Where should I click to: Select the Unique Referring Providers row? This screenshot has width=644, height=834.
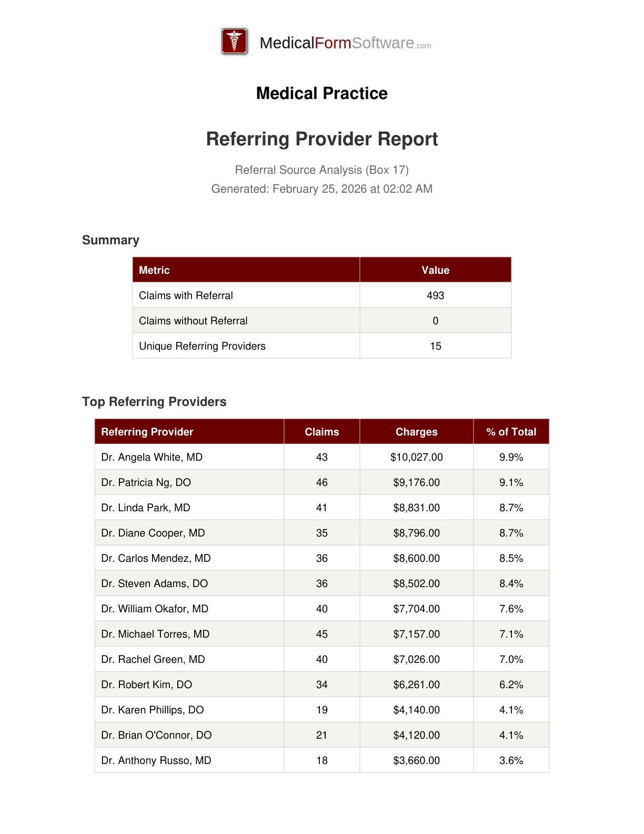point(202,346)
